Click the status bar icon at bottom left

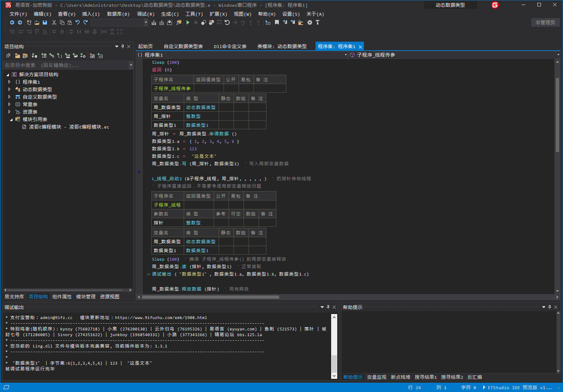(x=6, y=387)
